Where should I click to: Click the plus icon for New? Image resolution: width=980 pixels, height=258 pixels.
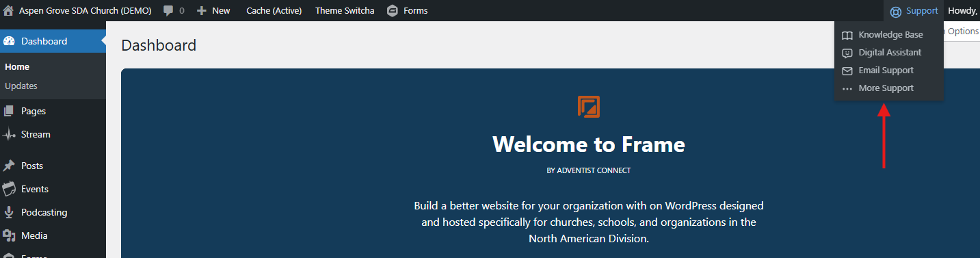[x=202, y=11]
